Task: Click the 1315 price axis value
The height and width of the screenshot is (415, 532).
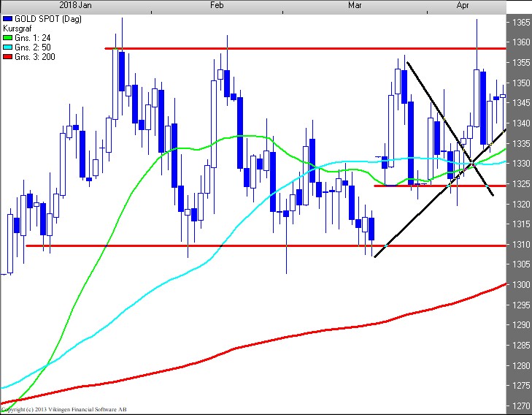Action: tap(521, 224)
